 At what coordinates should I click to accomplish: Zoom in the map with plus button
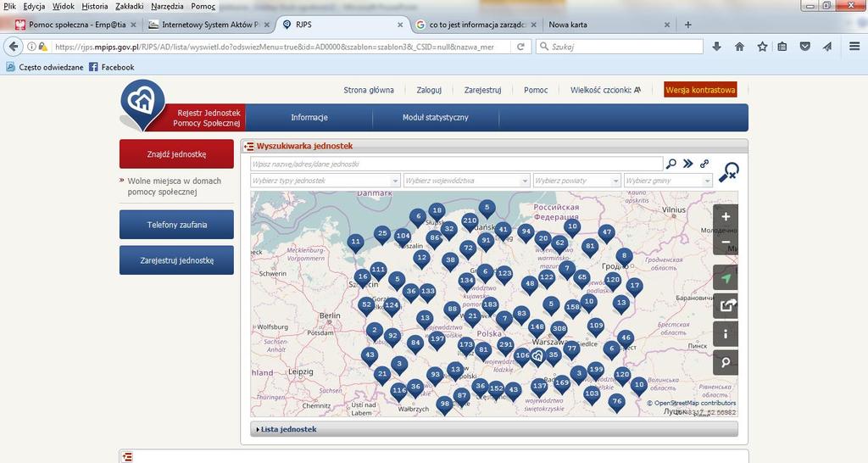click(726, 216)
